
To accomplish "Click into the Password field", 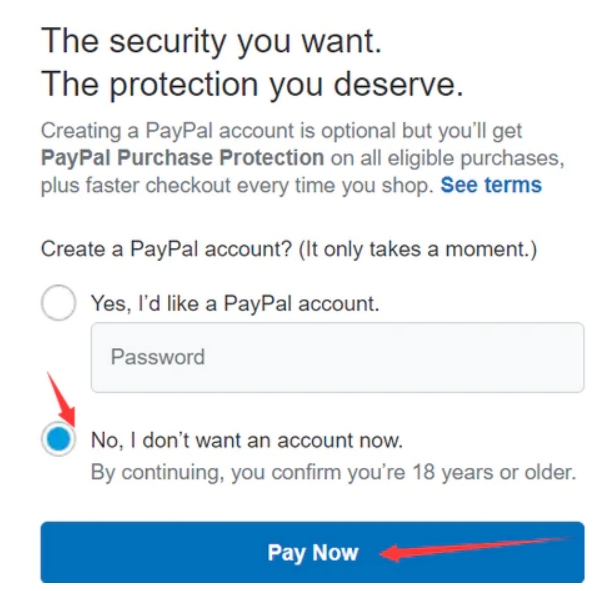I will (337, 357).
